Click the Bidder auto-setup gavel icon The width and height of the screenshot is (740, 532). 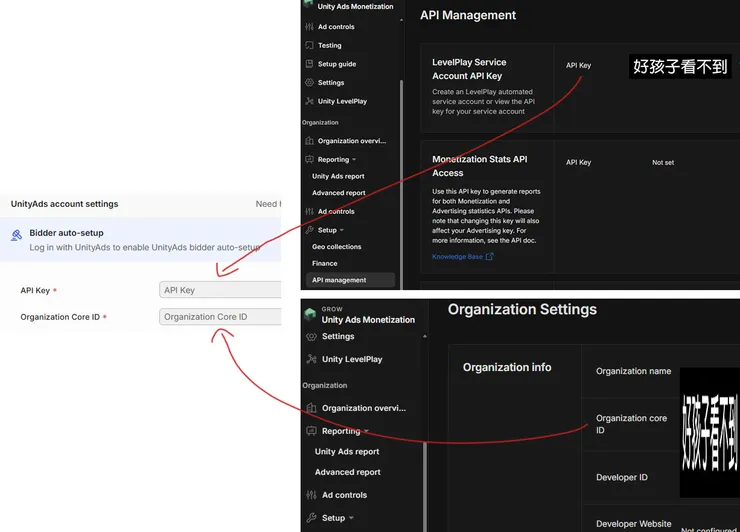17,235
